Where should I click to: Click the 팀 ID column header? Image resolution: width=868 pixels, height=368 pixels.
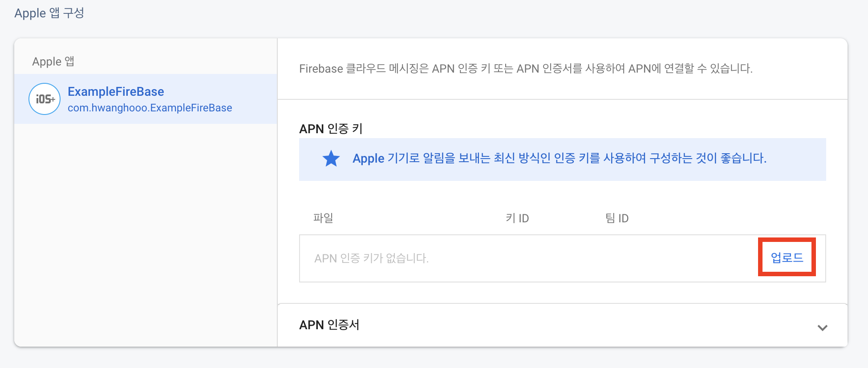[x=617, y=218]
